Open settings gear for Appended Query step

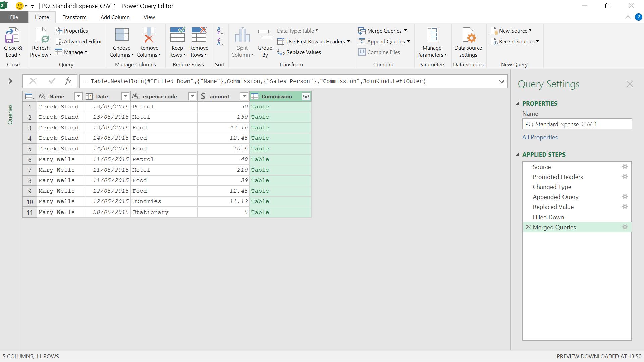coord(625,197)
